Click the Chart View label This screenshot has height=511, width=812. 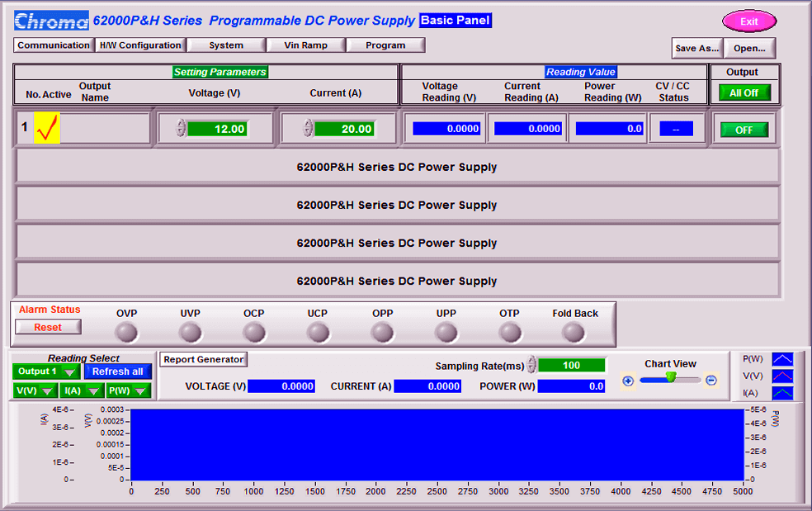pyautogui.click(x=670, y=364)
